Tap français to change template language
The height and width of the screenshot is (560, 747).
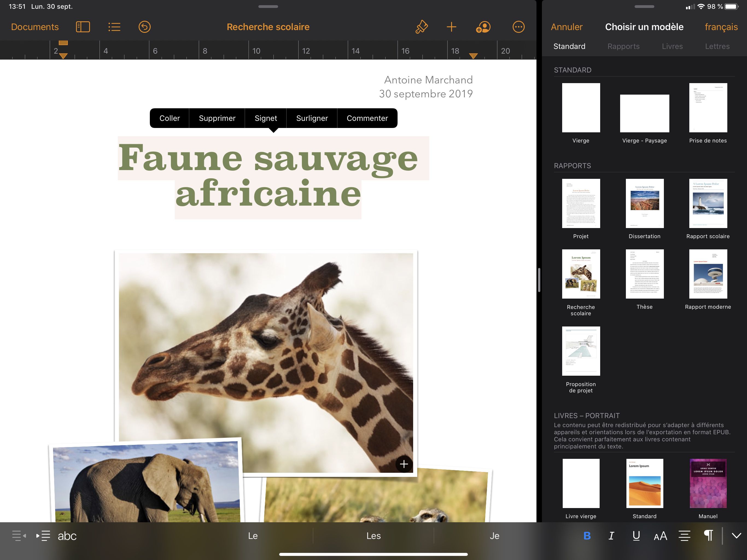(x=721, y=27)
